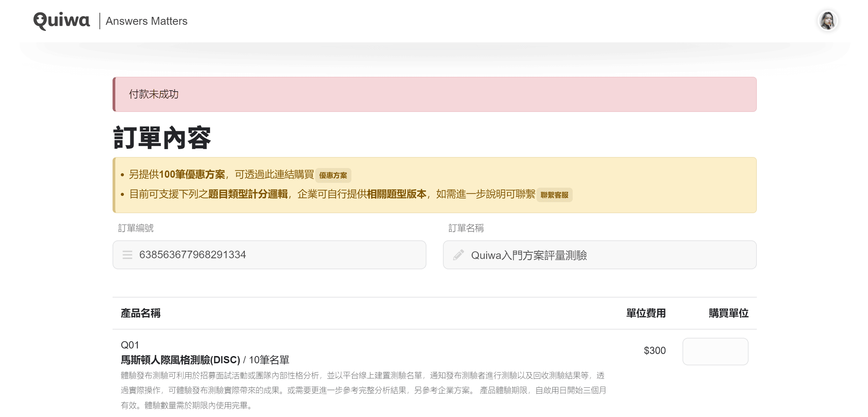Click the Q01 product code
Screen dimensions: 868x417
(x=130, y=345)
